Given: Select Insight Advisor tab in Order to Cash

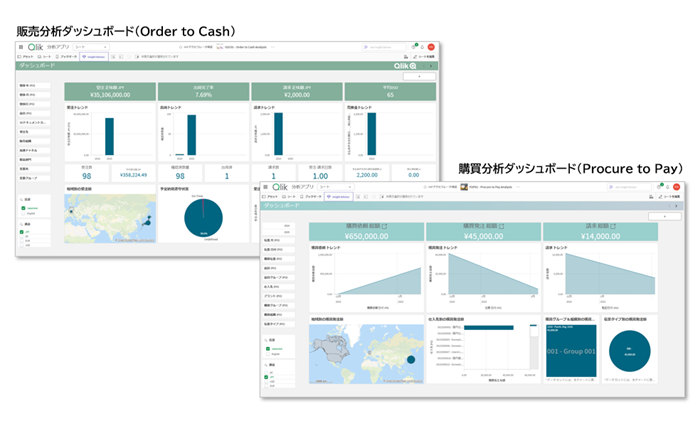Looking at the screenshot, I should [90, 57].
